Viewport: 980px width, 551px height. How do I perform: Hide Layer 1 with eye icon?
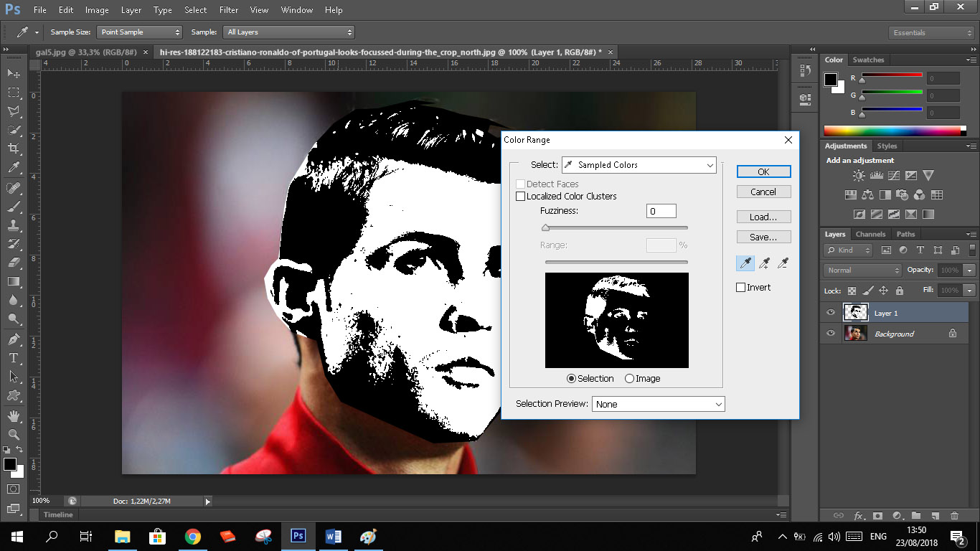point(831,313)
